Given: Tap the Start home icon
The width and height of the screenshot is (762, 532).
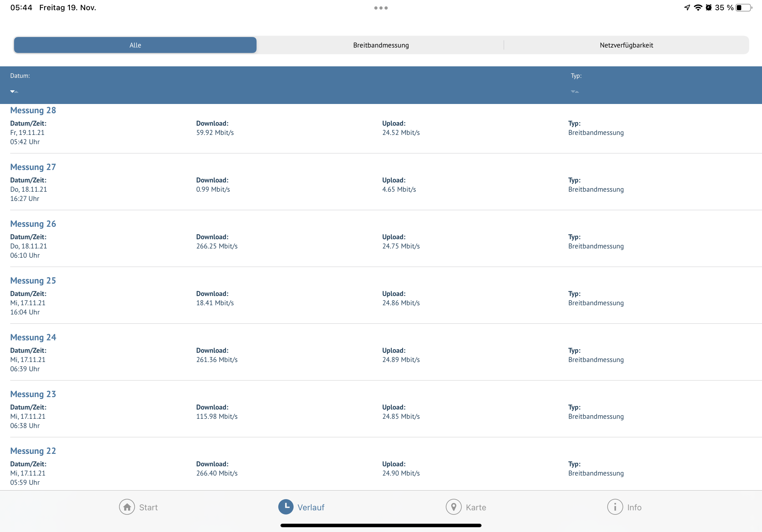Looking at the screenshot, I should tap(127, 507).
